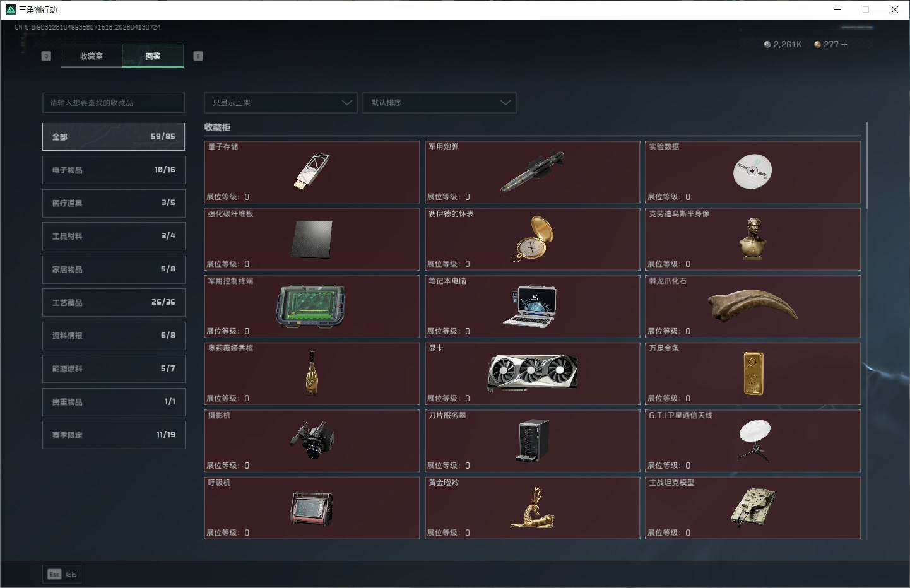
Task: Click the CN UID text line
Action: pyautogui.click(x=88, y=27)
